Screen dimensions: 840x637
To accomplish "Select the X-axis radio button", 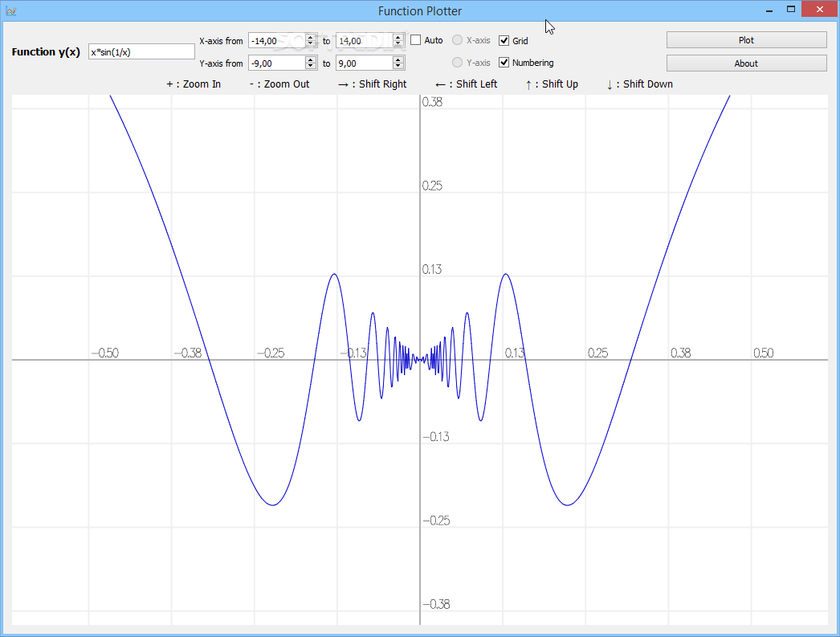I will (x=457, y=40).
